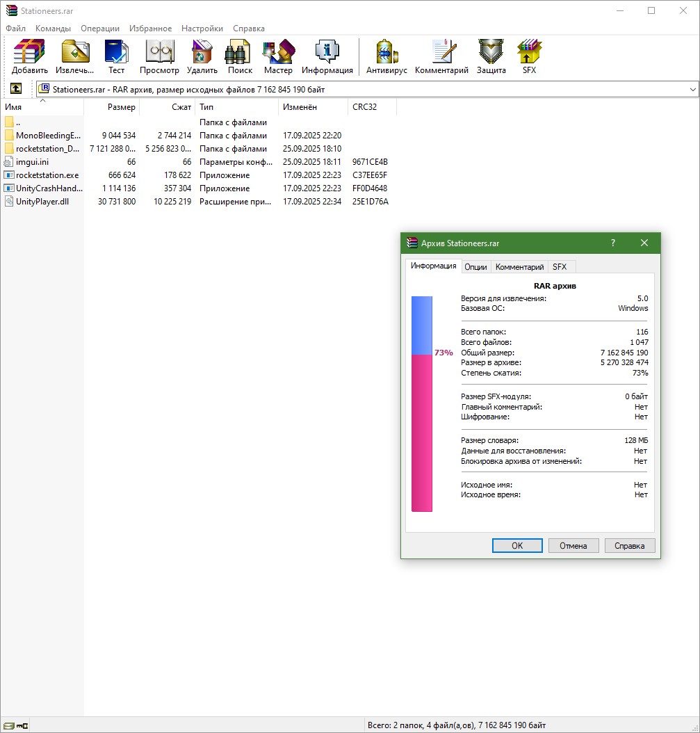
Task: Click the parent folder '..' icon
Action: (9, 122)
